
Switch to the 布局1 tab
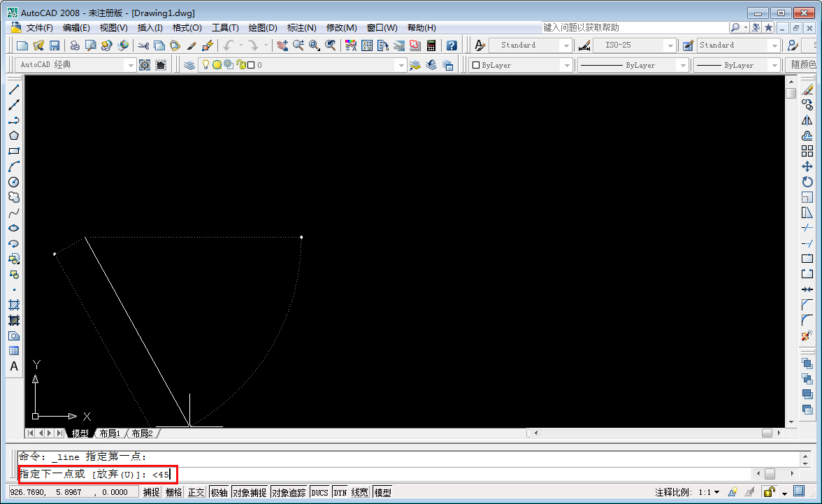(109, 433)
